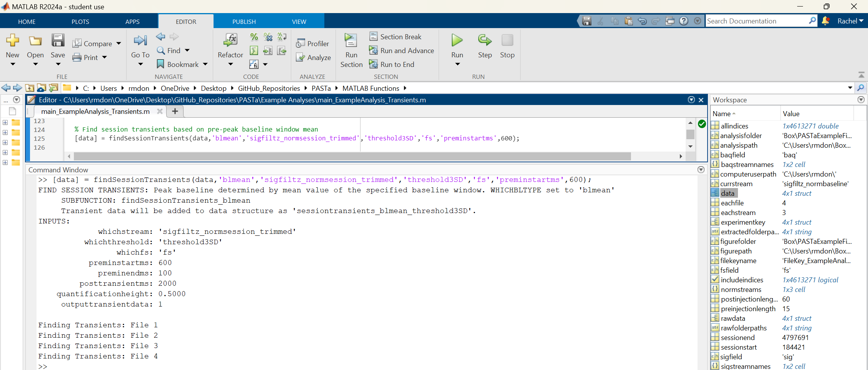
Task: Select main_ExampleAnalysis_Transients.m editor tab
Action: tap(95, 111)
